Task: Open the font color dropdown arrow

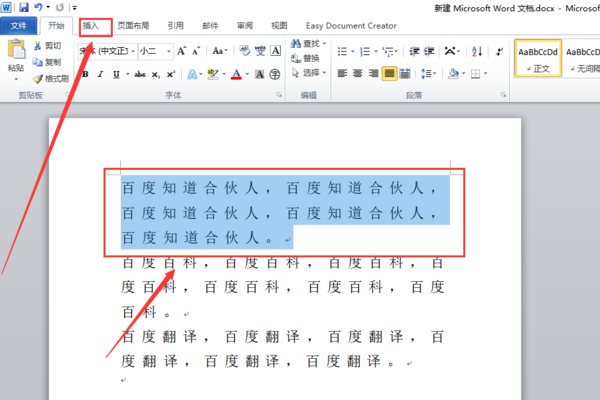Action: [247, 74]
